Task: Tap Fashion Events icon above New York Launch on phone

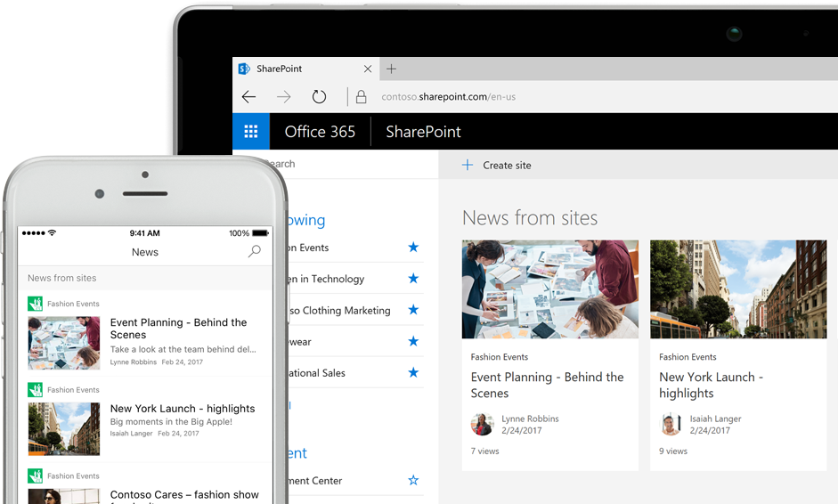Action: pyautogui.click(x=36, y=390)
